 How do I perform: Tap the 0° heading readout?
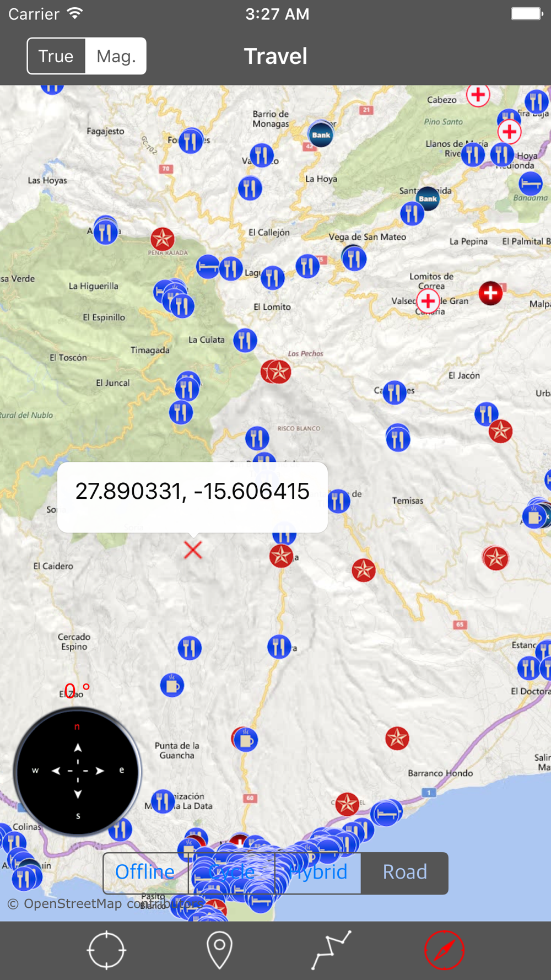[x=77, y=690]
